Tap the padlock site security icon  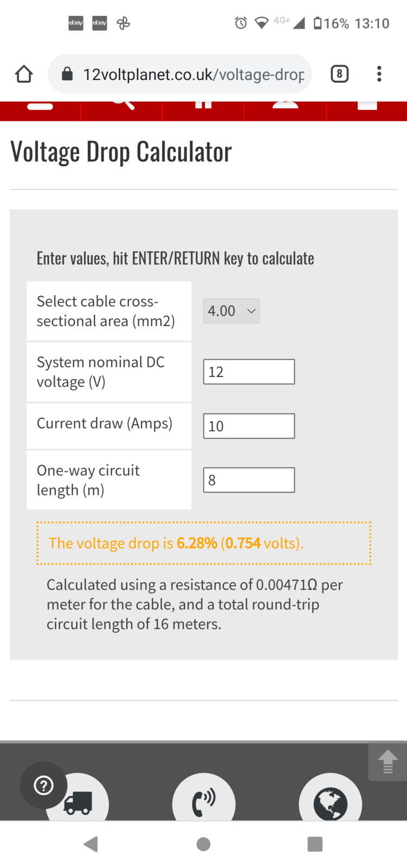[67, 74]
